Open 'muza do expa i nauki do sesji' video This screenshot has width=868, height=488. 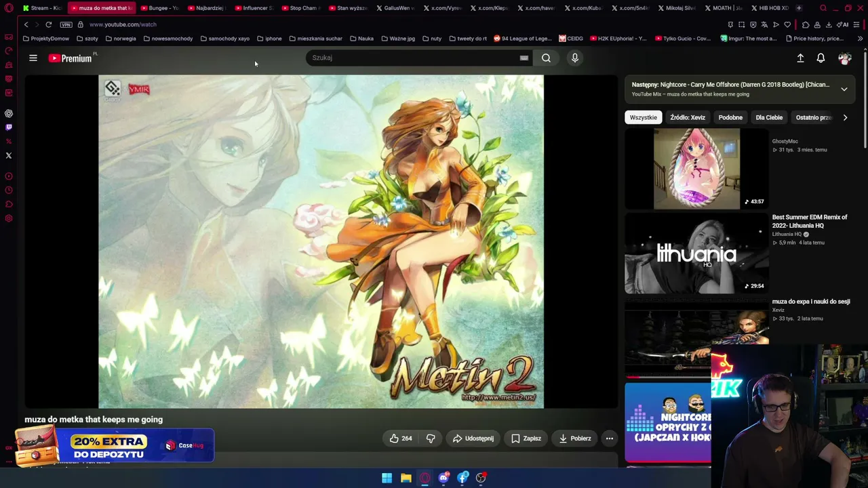pos(811,302)
